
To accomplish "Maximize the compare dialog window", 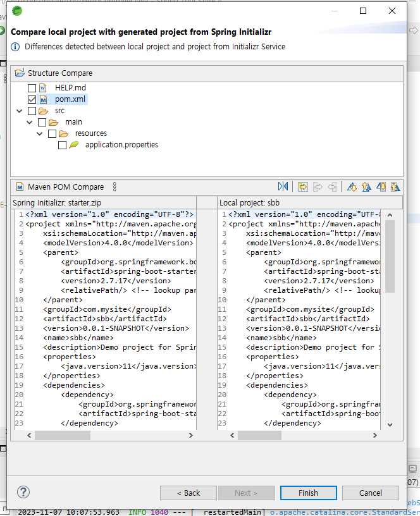I will pyautogui.click(x=363, y=11).
